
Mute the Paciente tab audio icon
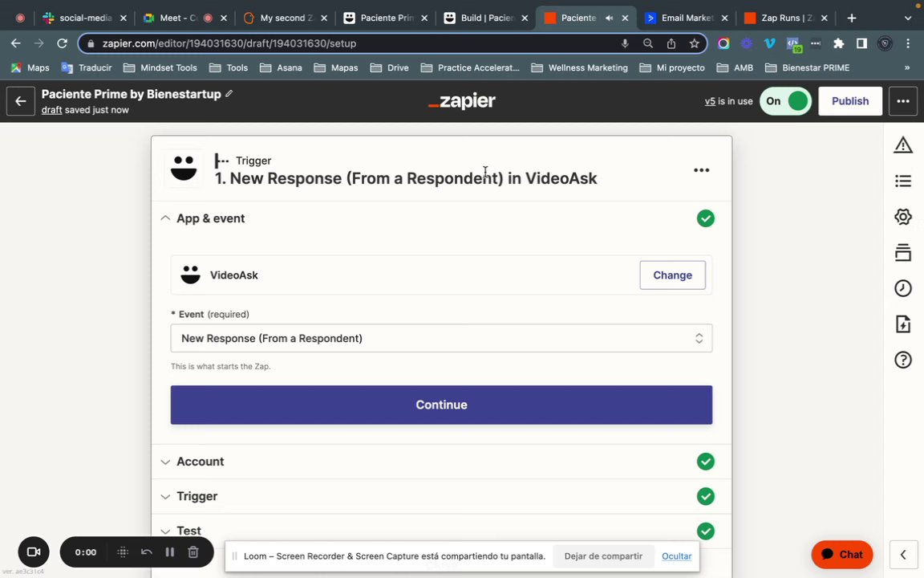click(610, 18)
